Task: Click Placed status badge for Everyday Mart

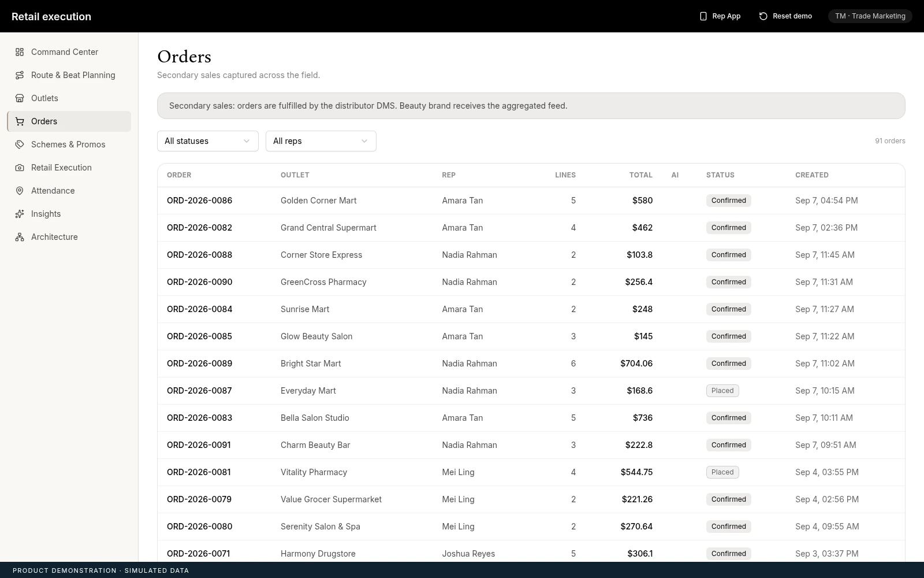Action: coord(722,391)
